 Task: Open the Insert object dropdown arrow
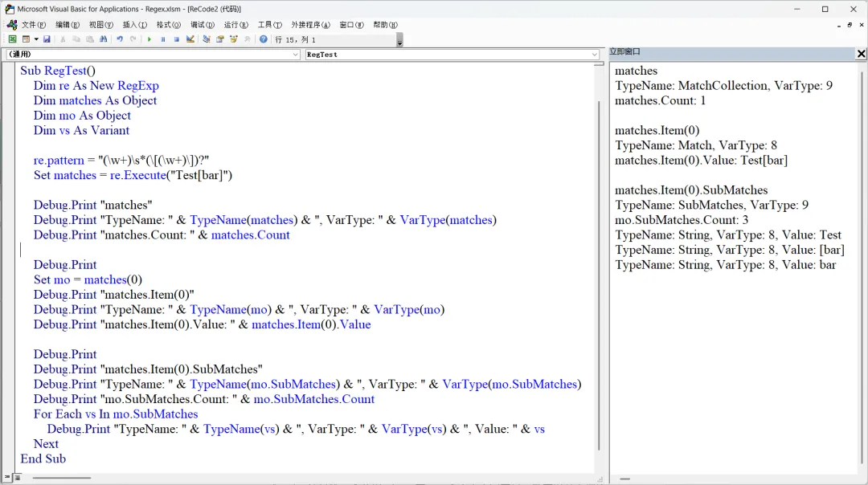pos(36,39)
